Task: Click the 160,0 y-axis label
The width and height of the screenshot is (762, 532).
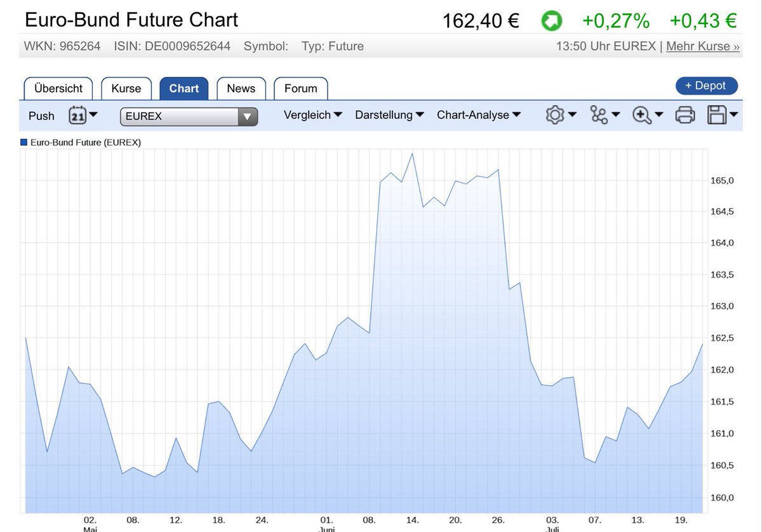Action: 721,497
